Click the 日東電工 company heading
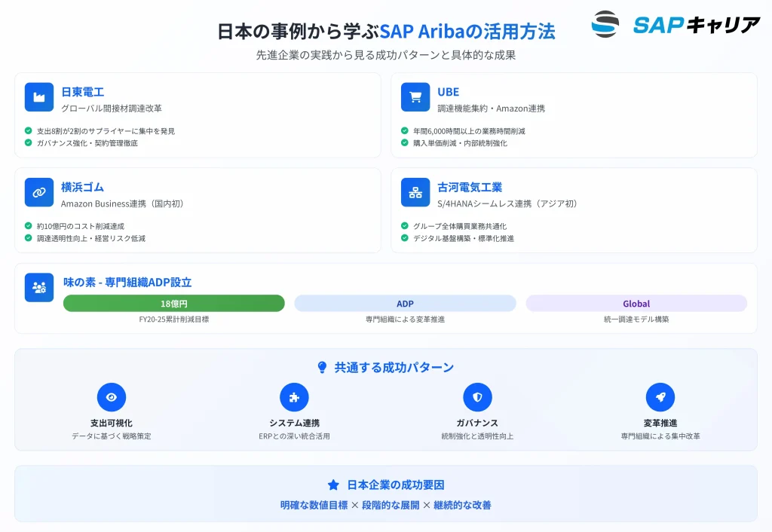Viewport: 772px width, 532px height. (82, 92)
